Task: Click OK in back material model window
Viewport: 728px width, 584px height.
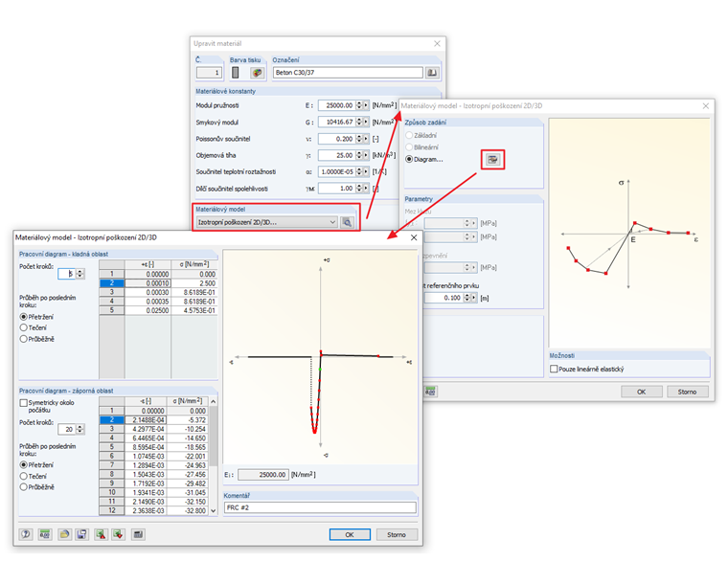Action: (641, 392)
